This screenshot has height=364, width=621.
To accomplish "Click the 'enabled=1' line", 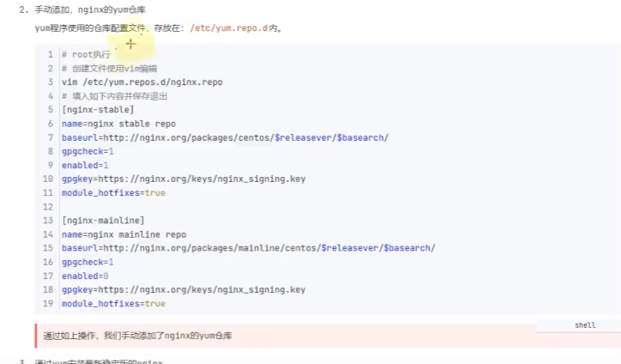I will click(x=85, y=166).
